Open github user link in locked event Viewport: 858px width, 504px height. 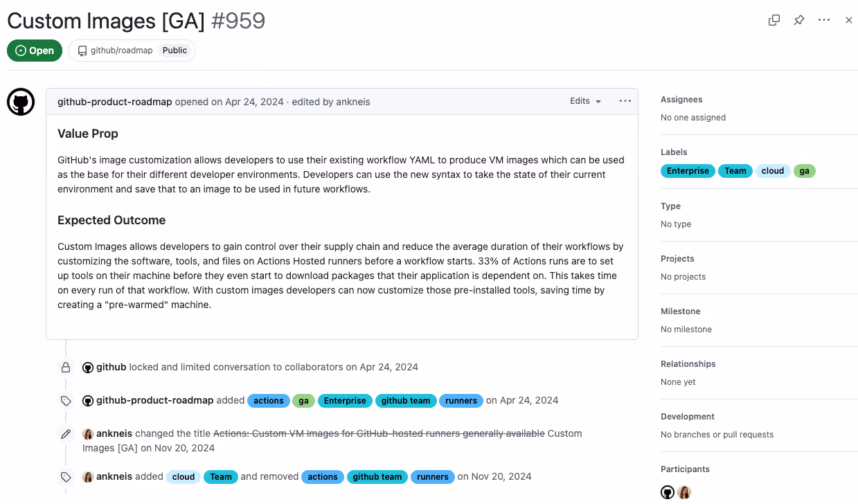111,367
